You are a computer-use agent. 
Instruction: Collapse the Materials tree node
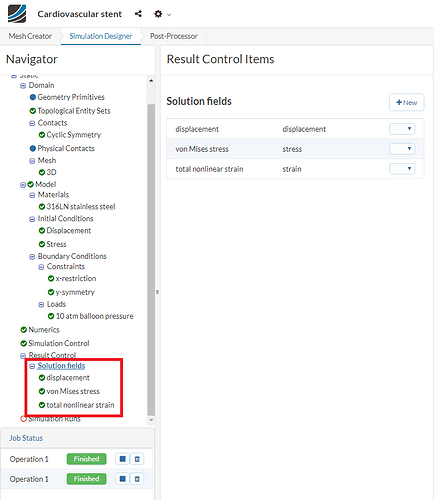click(32, 195)
